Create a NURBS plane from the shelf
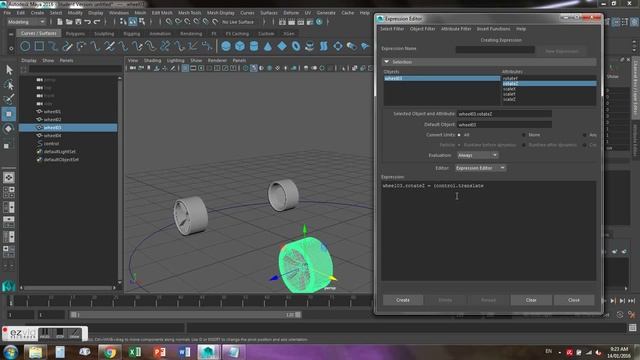Image resolution: width=640 pixels, height=360 pixels. pyautogui.click(x=282, y=46)
